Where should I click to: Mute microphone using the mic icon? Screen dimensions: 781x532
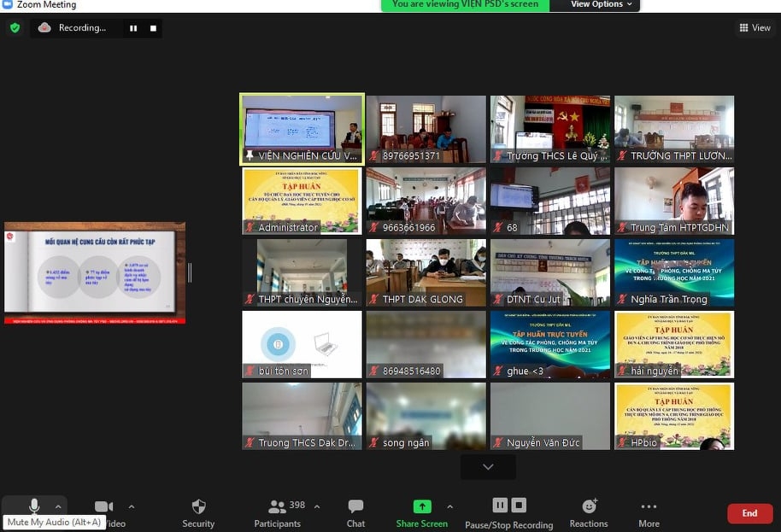pyautogui.click(x=34, y=506)
